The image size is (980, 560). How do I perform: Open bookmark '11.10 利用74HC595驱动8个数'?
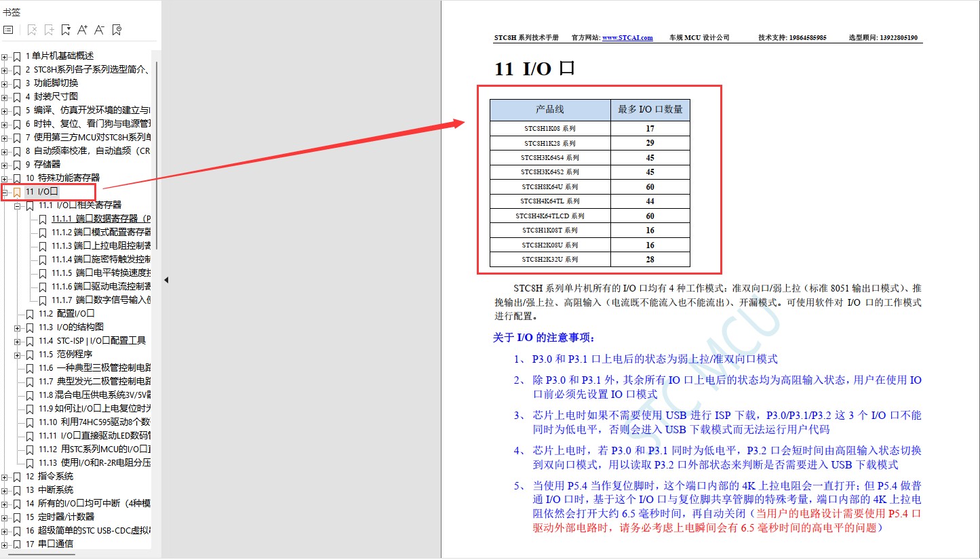point(94,422)
